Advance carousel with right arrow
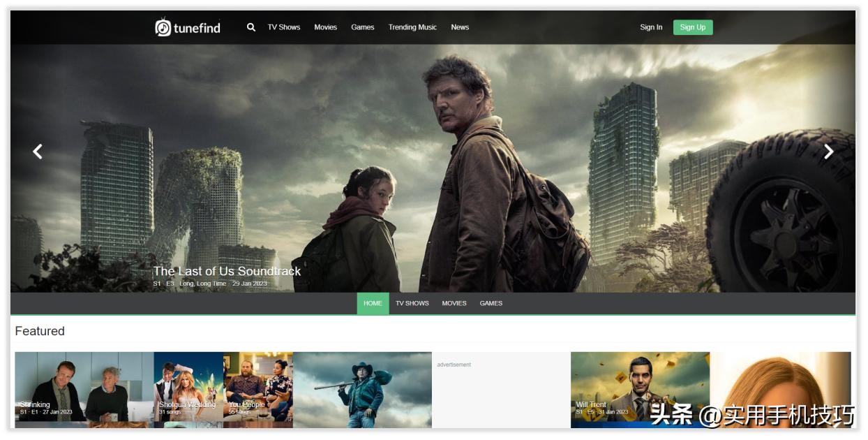Viewport: 868px width, 440px height. click(828, 152)
